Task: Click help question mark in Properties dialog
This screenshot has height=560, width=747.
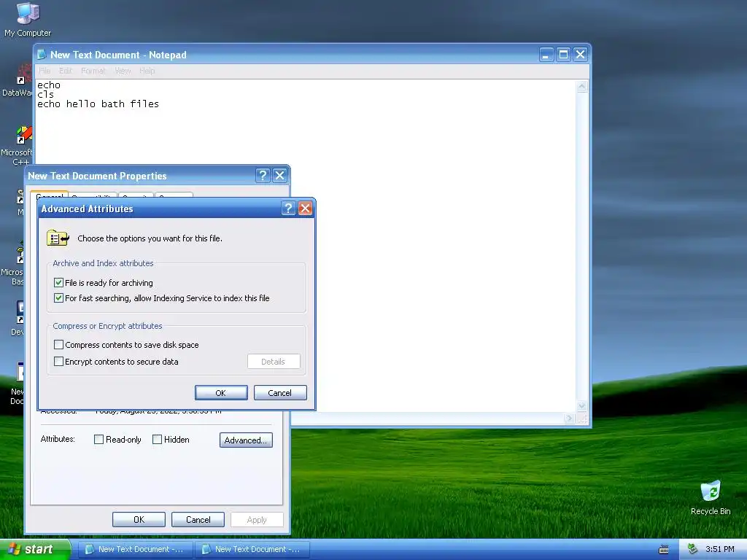Action: (263, 175)
